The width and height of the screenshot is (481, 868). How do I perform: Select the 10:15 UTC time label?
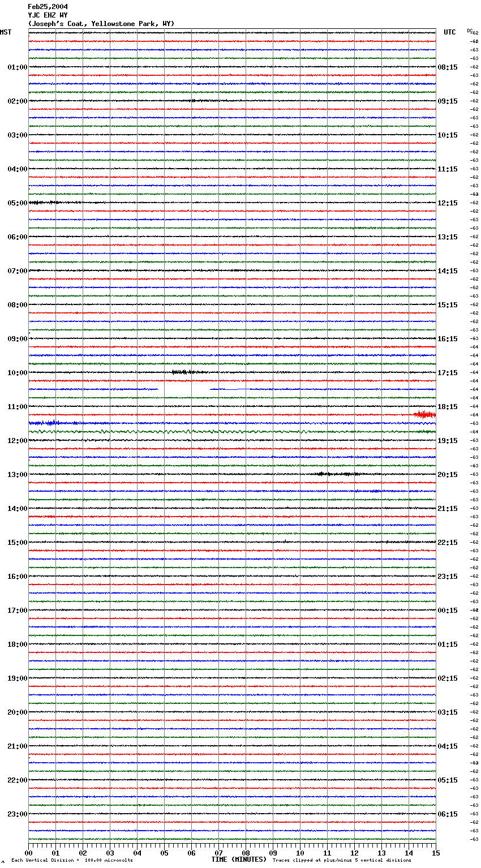[448, 135]
